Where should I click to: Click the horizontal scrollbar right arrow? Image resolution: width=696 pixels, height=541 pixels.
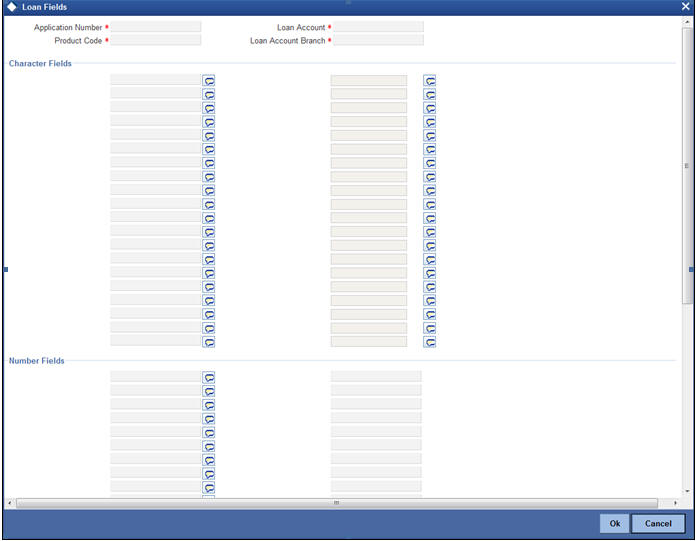[675, 503]
